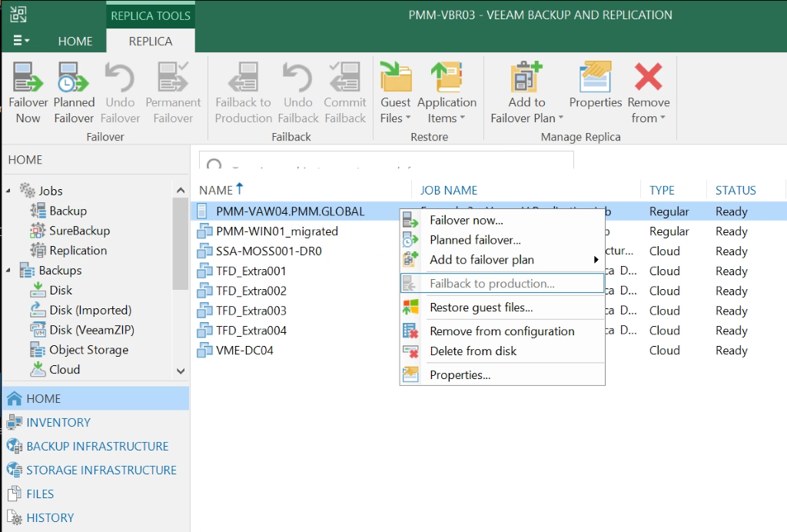The image size is (787, 532).
Task: Open the HOME navigation view
Action: tap(96, 398)
